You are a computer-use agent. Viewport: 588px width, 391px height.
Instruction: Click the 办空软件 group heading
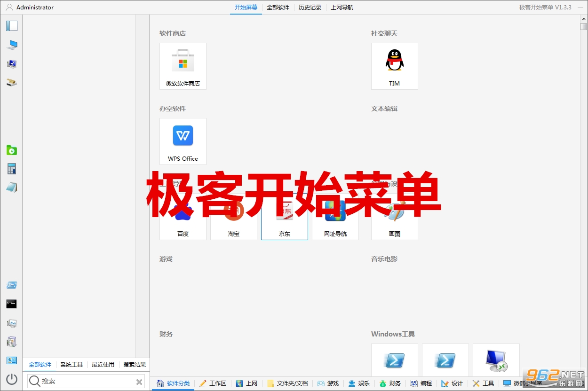173,109
